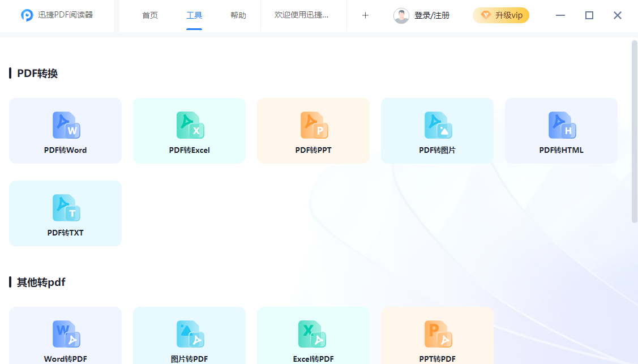This screenshot has height=364, width=638.
Task: Select the highlighted 工具 tab
Action: [x=194, y=15]
